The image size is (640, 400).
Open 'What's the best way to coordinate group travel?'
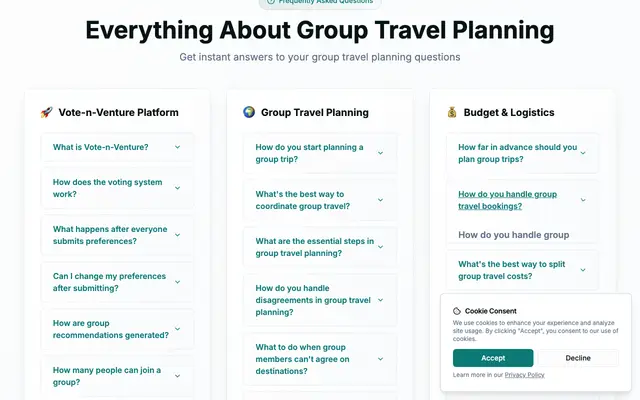[x=320, y=200]
